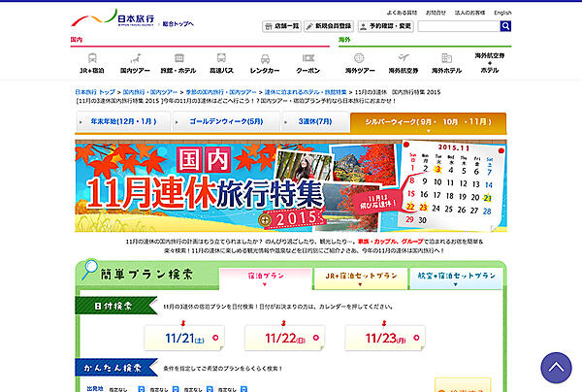
Task: Click 日本旅行 トップ breadcrumb
Action: 95,92
